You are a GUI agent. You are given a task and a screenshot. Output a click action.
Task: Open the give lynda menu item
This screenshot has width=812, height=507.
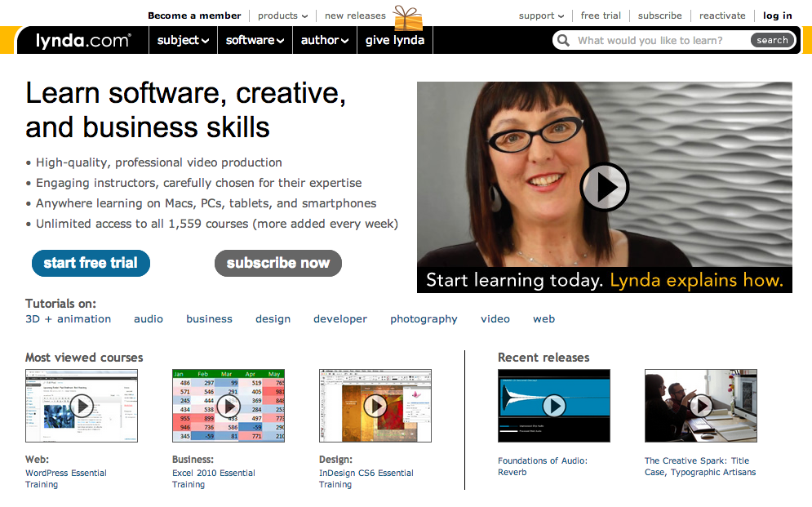coord(395,40)
